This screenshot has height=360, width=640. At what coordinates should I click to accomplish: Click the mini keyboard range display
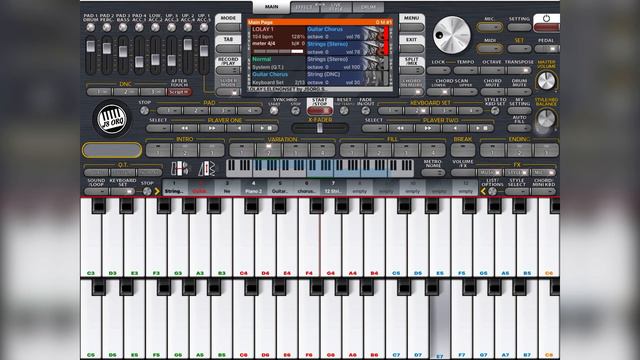click(320, 168)
